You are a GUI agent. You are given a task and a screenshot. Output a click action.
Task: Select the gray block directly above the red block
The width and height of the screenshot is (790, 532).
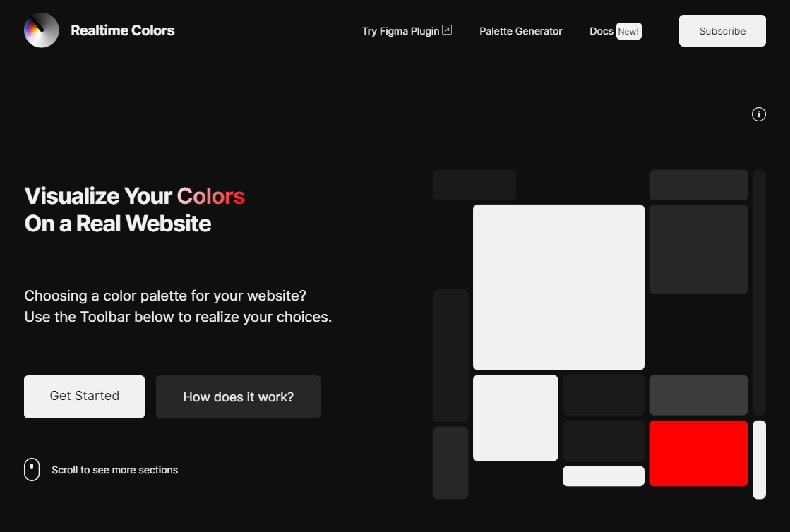click(x=698, y=395)
